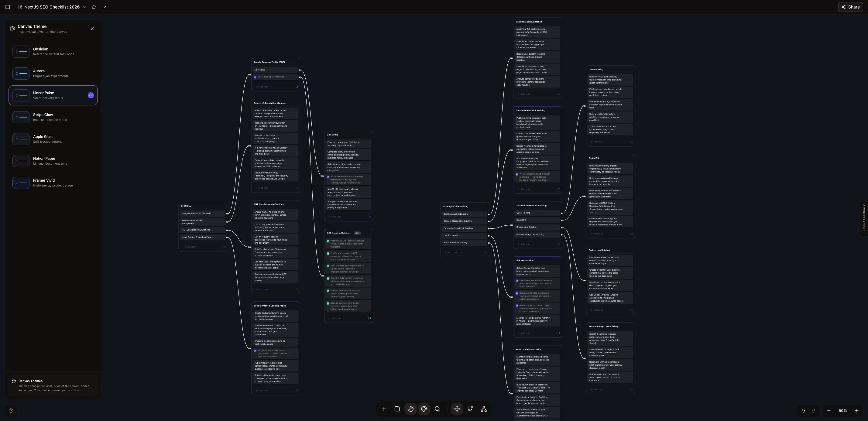Add task to GBP Setup card
Screen dimensions: 868x421
[x=335, y=217]
